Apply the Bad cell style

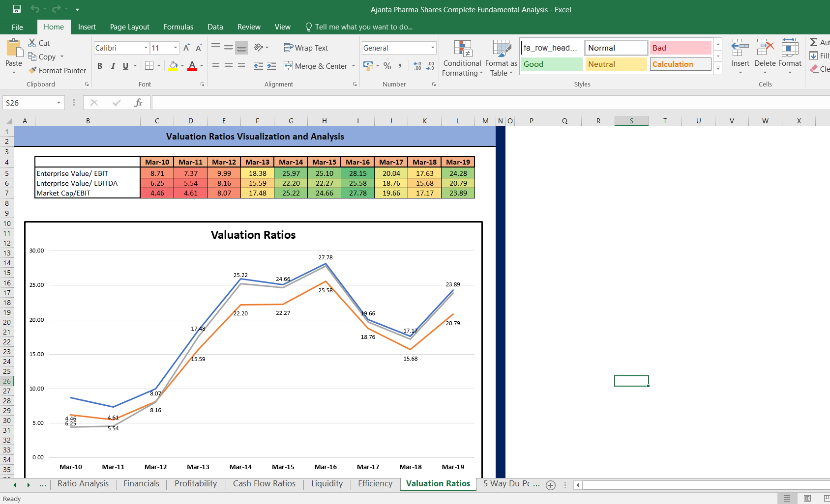pos(681,48)
